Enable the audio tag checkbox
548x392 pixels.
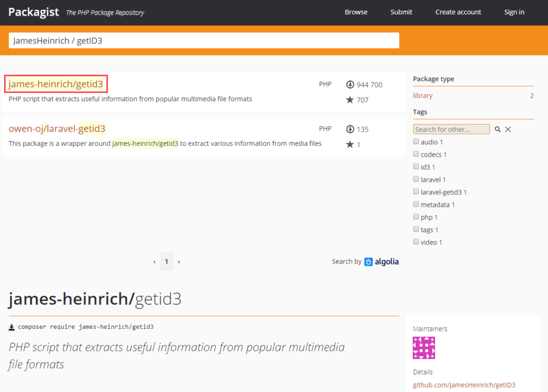[x=416, y=142]
